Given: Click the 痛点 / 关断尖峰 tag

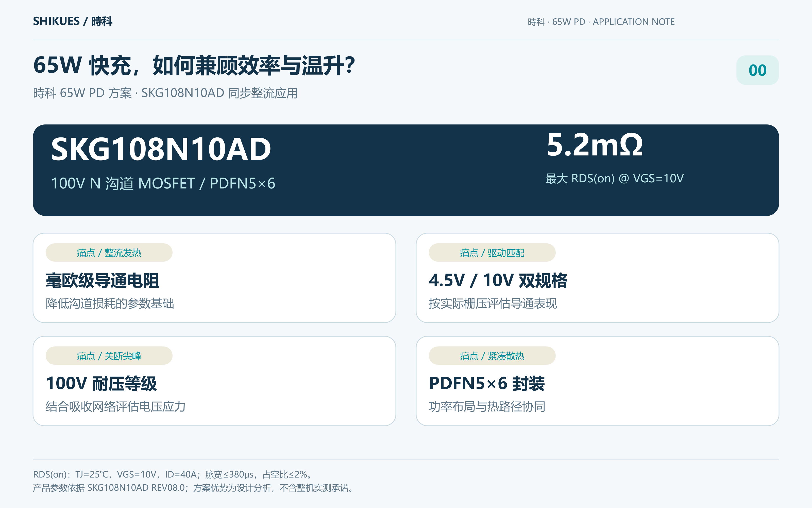Looking at the screenshot, I should coord(109,356).
